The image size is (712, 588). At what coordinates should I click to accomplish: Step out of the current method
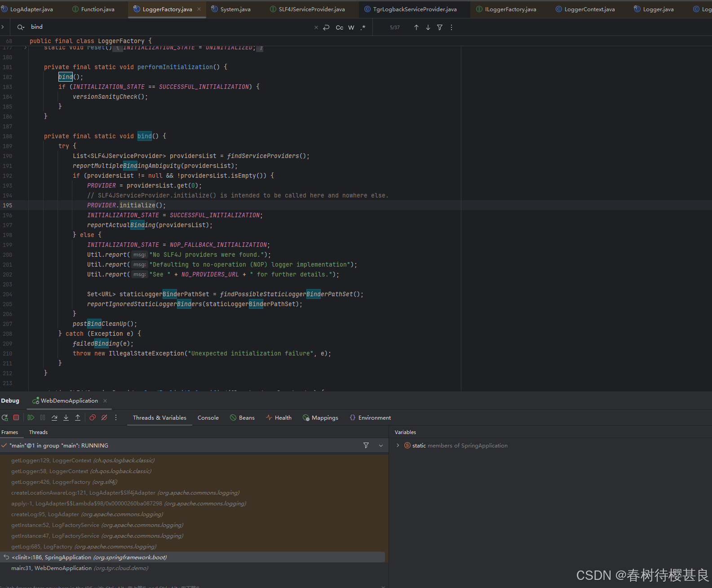pos(78,417)
